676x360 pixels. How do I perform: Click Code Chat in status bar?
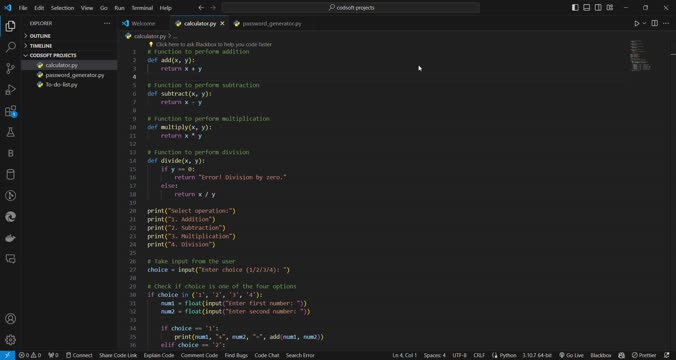pos(266,355)
